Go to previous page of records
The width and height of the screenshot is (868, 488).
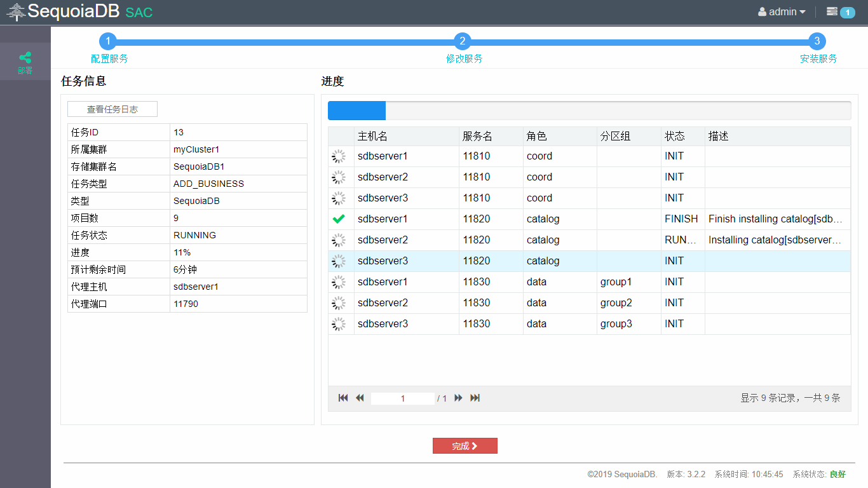click(x=360, y=398)
